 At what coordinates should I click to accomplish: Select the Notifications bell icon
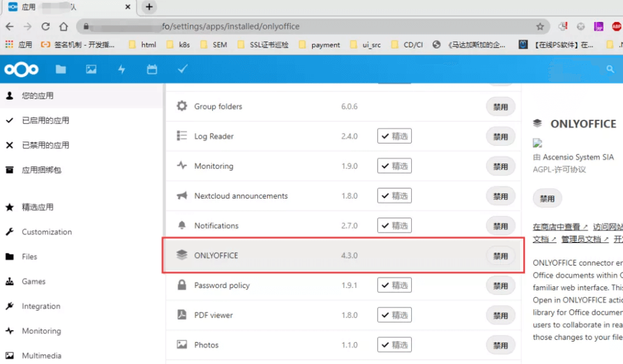coord(181,225)
